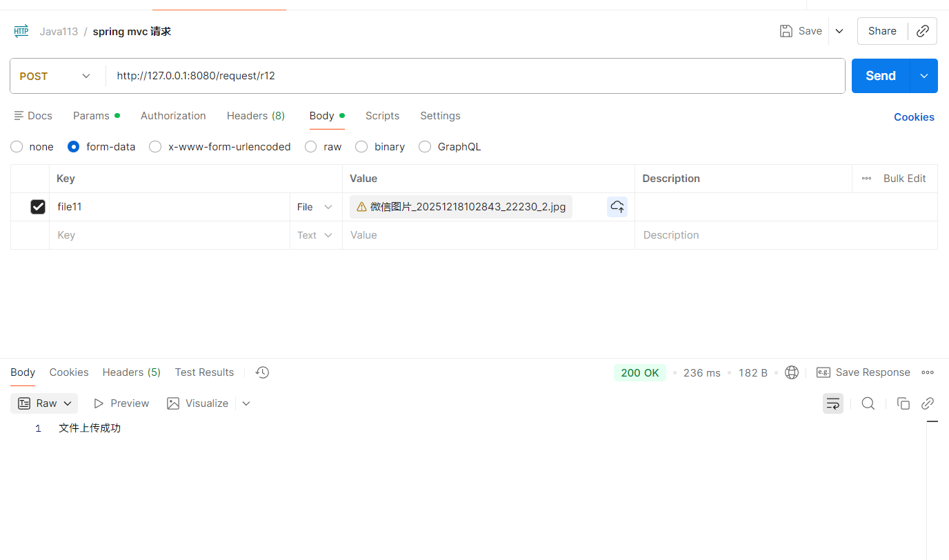The image size is (949, 560).
Task: Open the request Body tab
Action: point(327,116)
